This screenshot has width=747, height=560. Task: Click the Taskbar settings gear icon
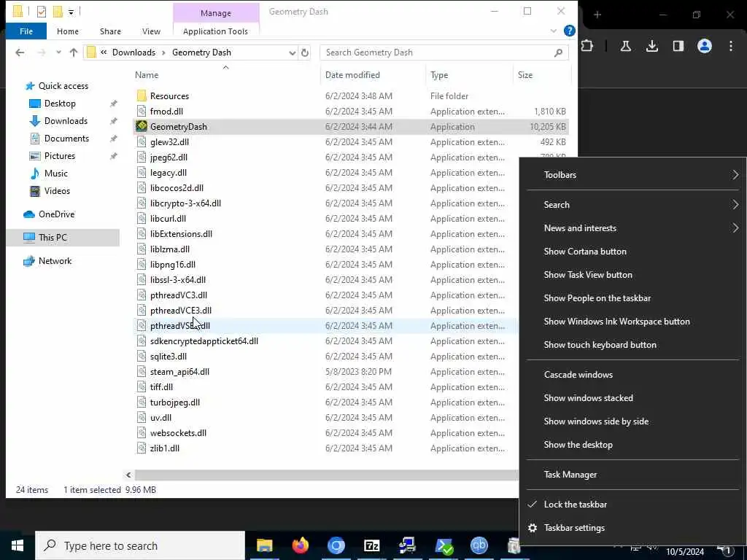click(x=533, y=528)
